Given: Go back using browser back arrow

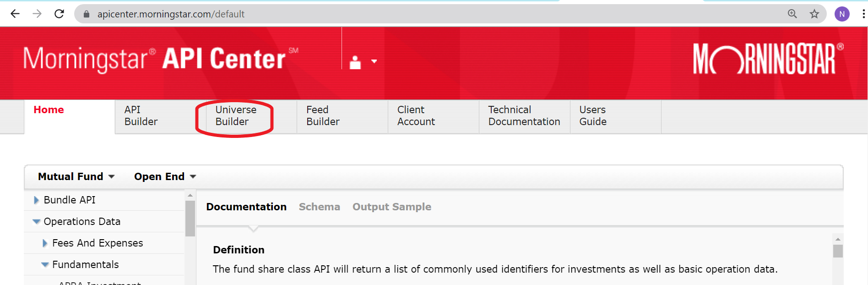Looking at the screenshot, I should (15, 14).
